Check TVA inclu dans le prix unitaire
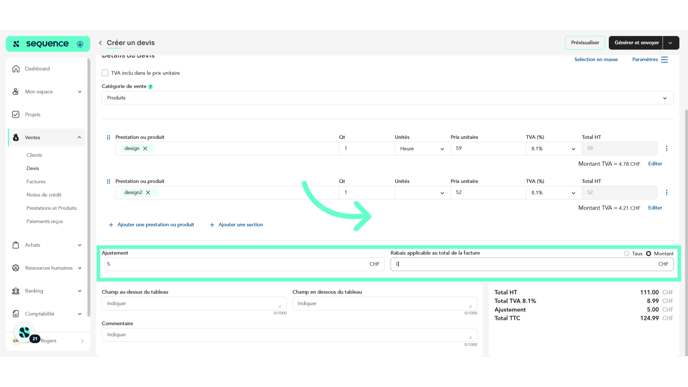 click(105, 73)
